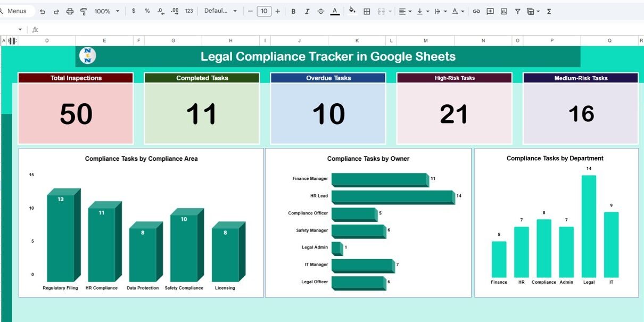Click the Undo arrow in toolbar

tap(43, 11)
